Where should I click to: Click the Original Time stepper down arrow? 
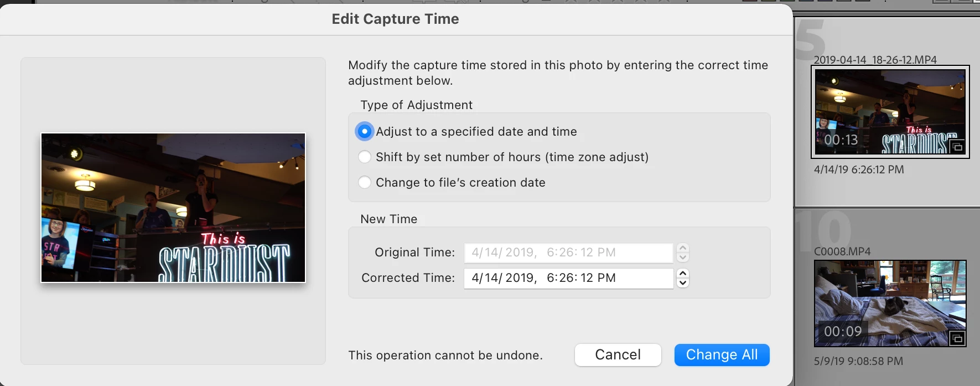(x=683, y=257)
